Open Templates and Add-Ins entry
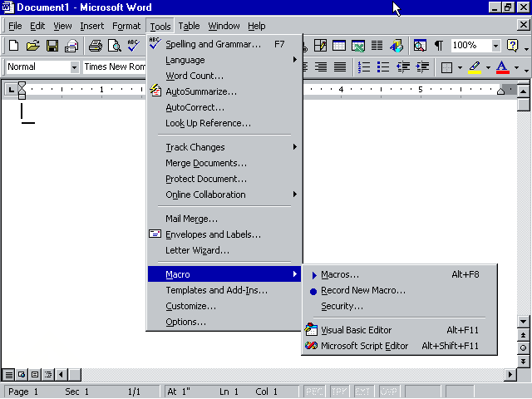This screenshot has width=532, height=399. [224, 290]
